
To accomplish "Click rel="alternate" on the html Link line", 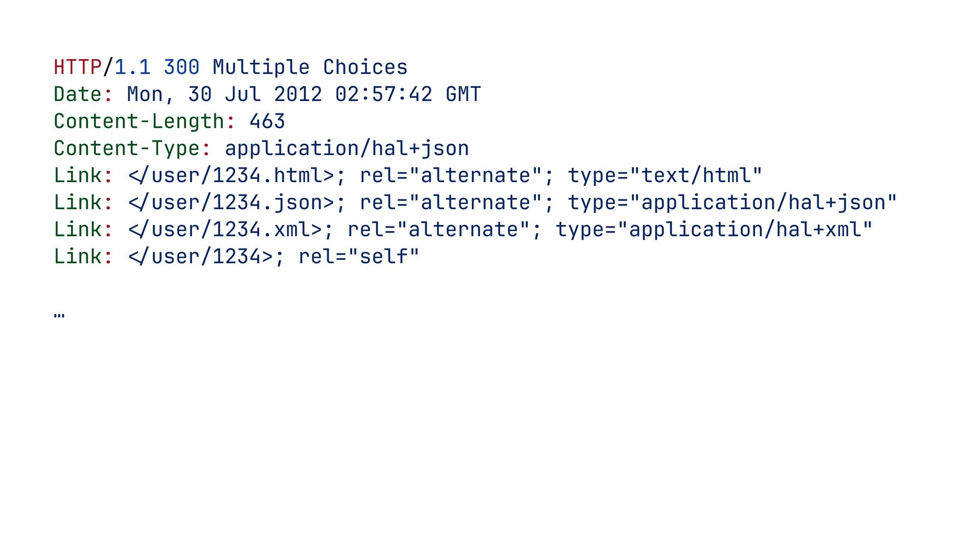I will [x=450, y=176].
